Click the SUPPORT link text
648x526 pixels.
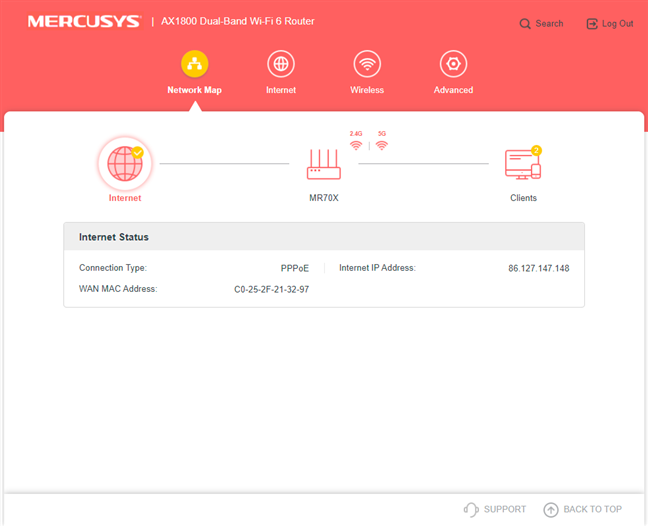pyautogui.click(x=505, y=509)
